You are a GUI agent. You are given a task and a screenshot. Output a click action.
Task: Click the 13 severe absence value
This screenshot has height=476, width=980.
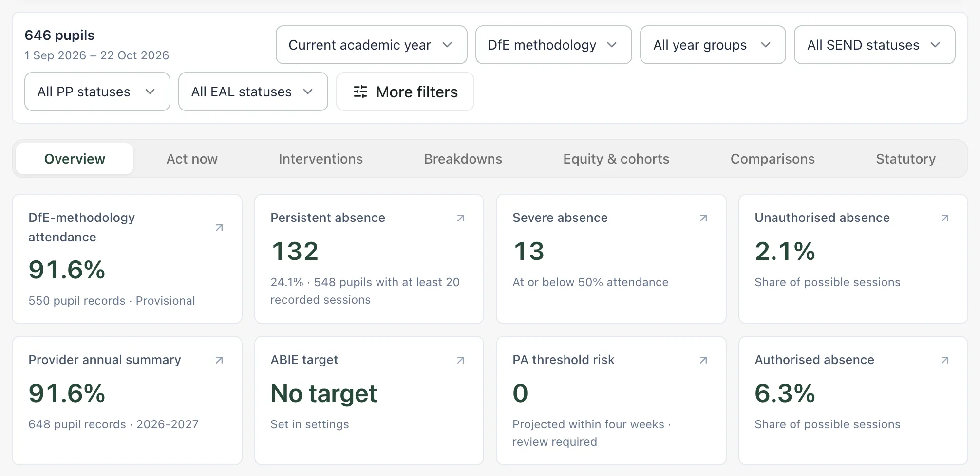point(529,251)
